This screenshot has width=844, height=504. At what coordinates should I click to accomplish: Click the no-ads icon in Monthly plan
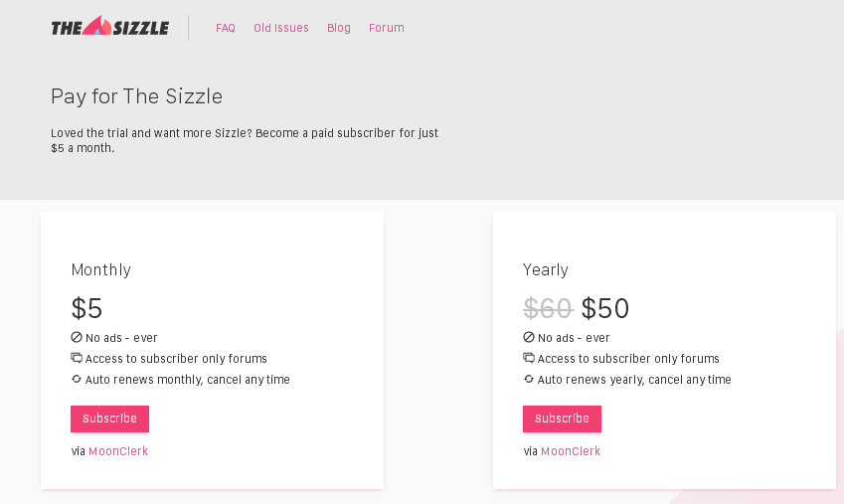pyautogui.click(x=77, y=337)
